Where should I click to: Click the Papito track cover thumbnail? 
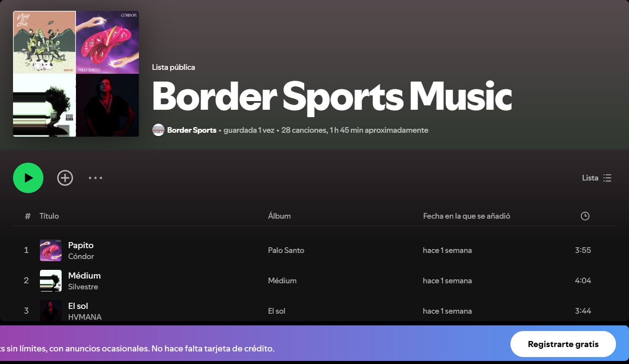(51, 250)
